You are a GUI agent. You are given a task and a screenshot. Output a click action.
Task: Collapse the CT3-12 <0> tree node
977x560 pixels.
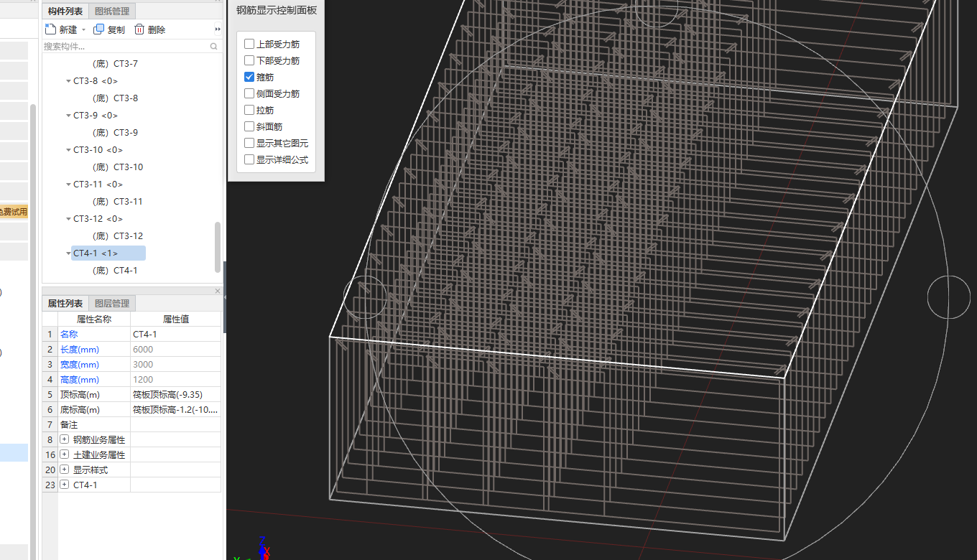click(68, 219)
